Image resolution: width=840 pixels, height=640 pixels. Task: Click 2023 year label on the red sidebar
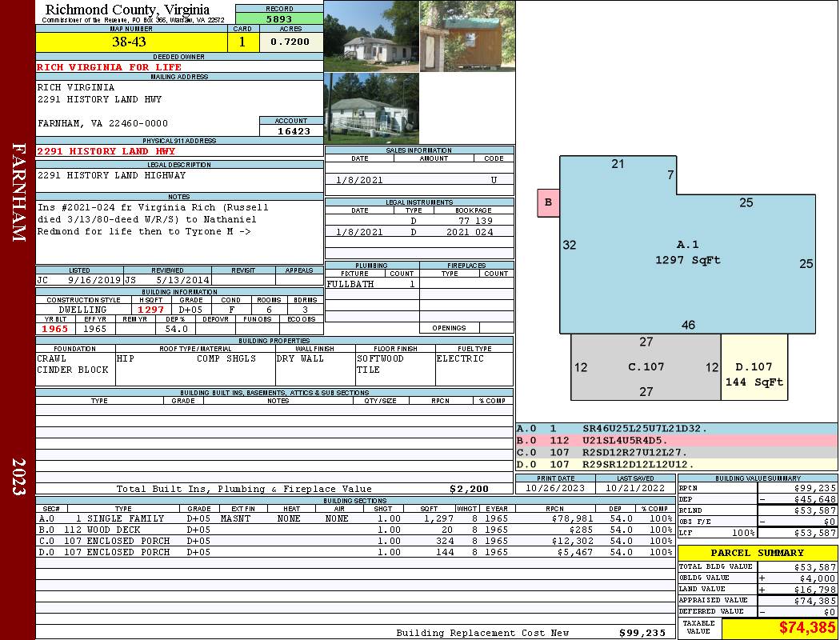[18, 476]
